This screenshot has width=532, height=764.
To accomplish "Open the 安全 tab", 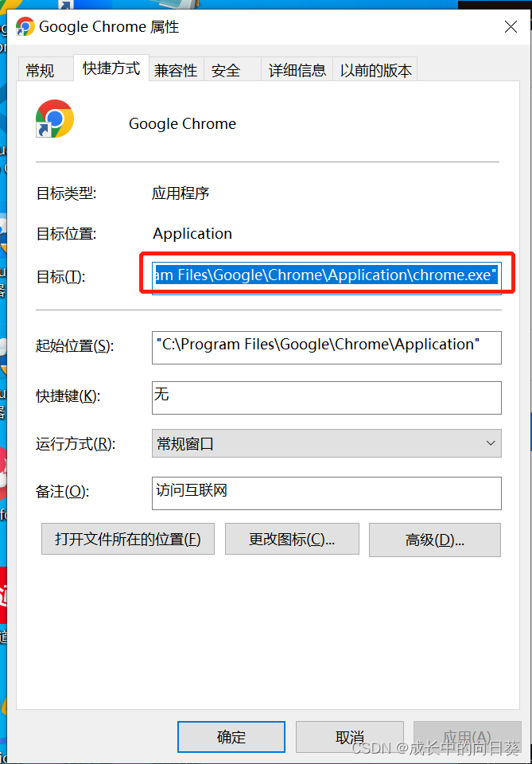I will pos(232,70).
